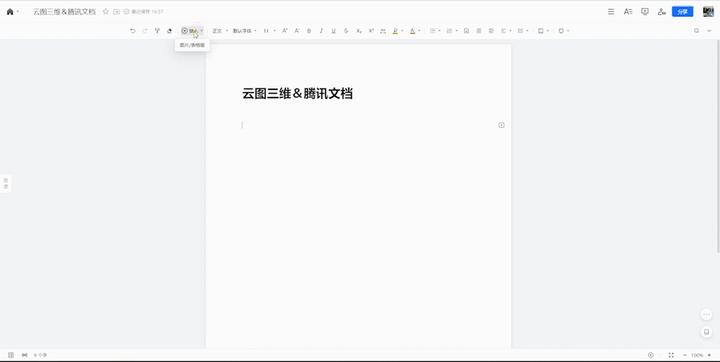This screenshot has width=720, height=362.
Task: Click the more options floating button
Action: coord(707,315)
